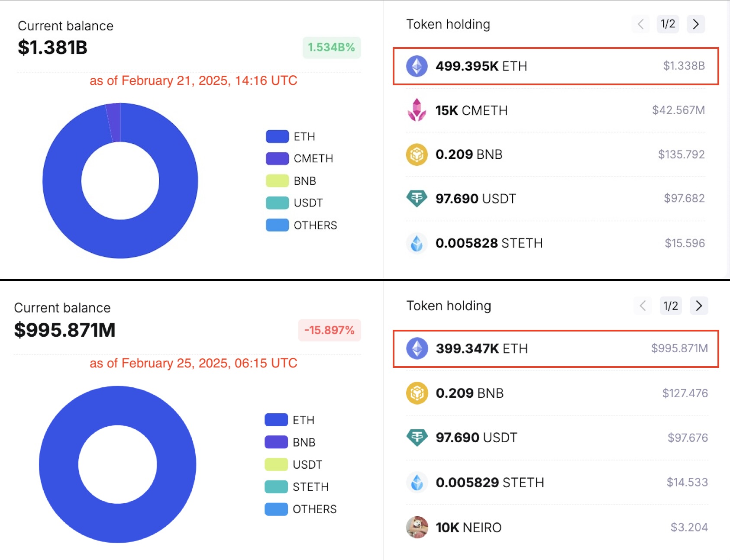Click the BNB coin icon in top panel
This screenshot has height=560, width=730.
point(417,154)
